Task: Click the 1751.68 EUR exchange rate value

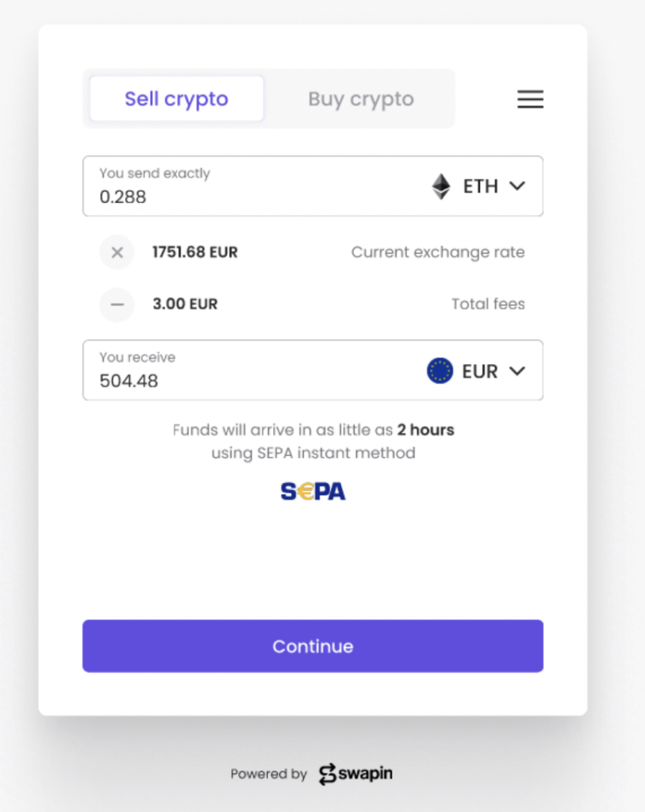Action: [195, 253]
